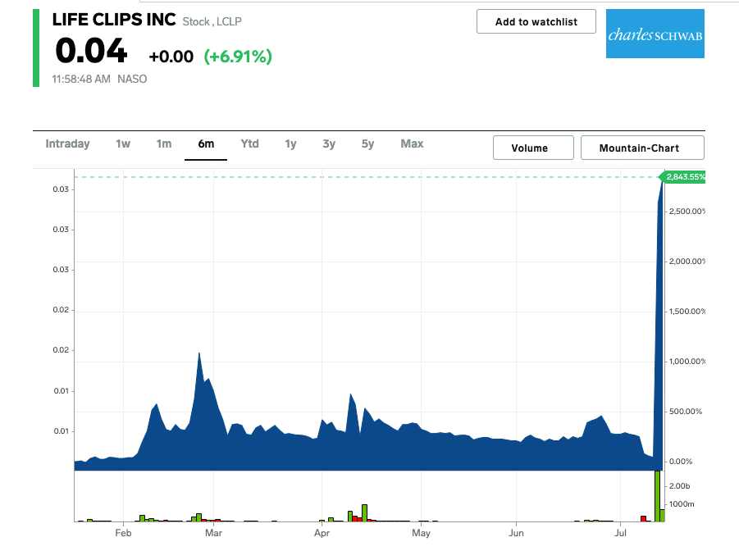Screen dimensions: 739x560
Task: Switch to the 5y view
Action: 367,143
